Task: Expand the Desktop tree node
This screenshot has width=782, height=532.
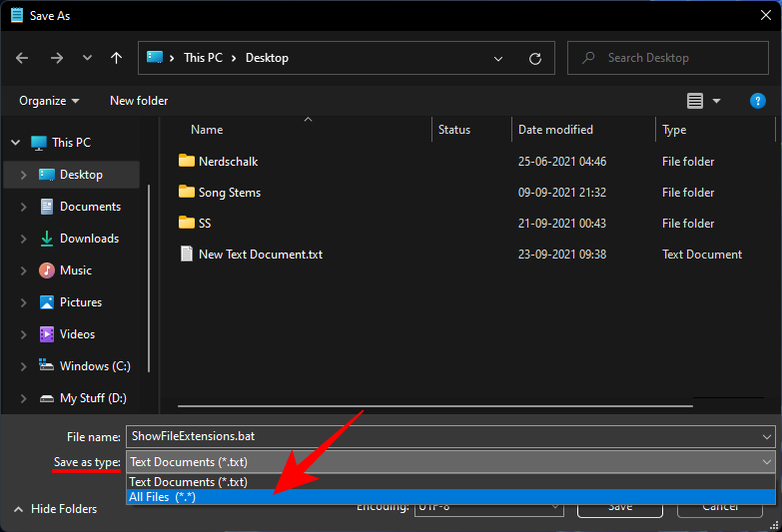Action: click(23, 175)
